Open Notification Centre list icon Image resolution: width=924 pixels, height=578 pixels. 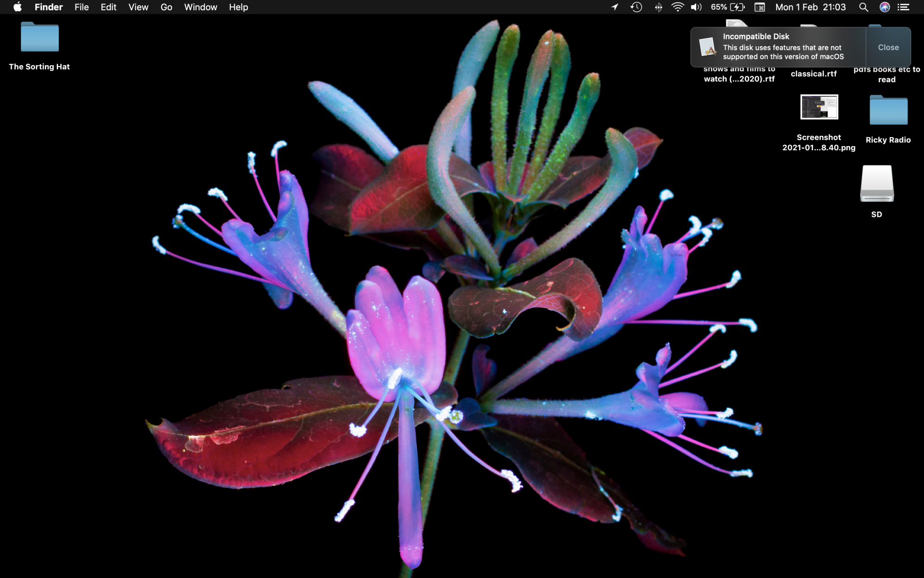point(904,7)
